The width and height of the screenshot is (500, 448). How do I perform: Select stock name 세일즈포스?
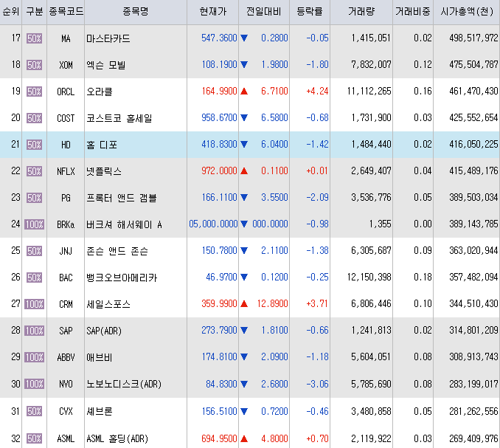tap(108, 304)
